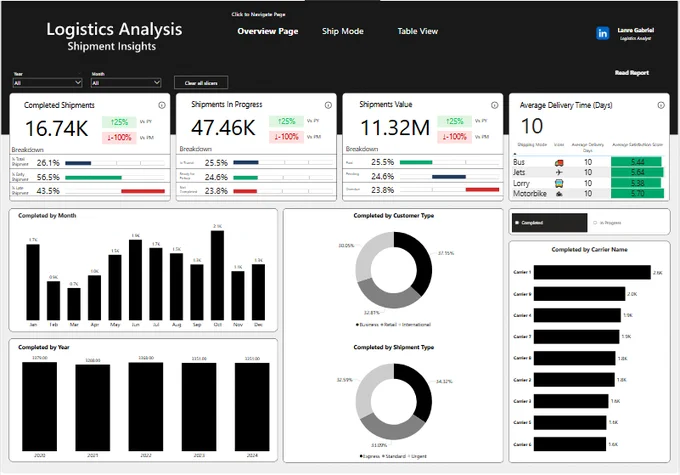This screenshot has width=680, height=475.
Task: Click the airplane icon in Jets row
Action: click(559, 173)
